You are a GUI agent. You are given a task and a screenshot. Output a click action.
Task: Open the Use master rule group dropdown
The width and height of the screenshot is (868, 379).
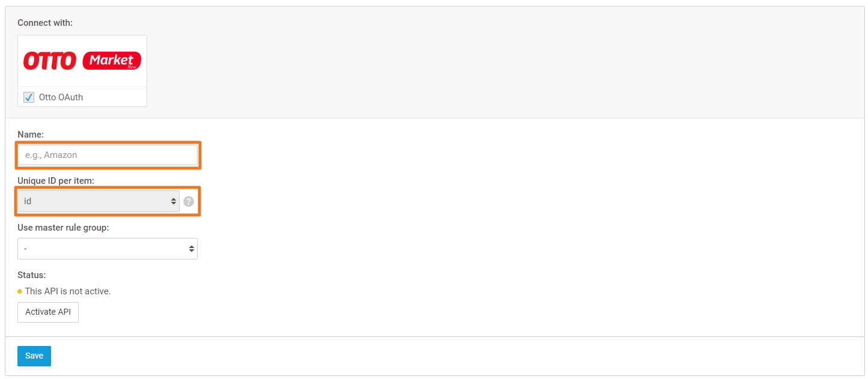tap(108, 249)
